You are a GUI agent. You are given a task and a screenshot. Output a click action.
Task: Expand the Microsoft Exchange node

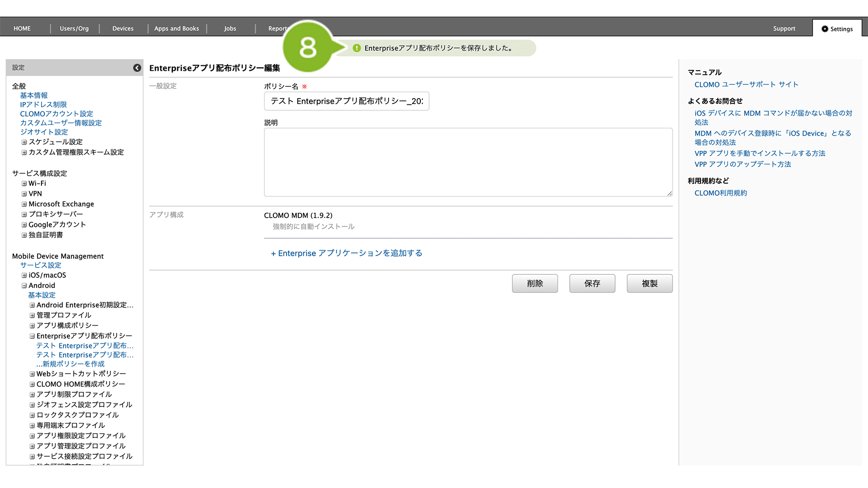24,204
